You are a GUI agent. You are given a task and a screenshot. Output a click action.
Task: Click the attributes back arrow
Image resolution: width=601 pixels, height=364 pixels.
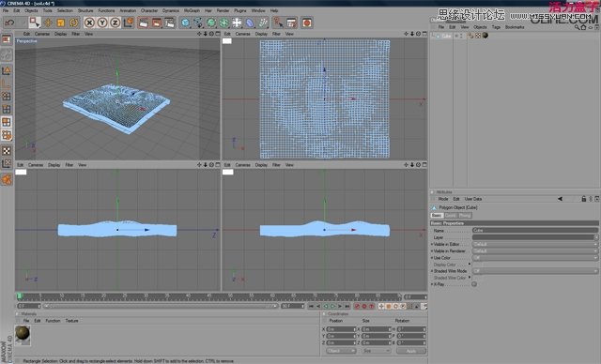(560, 199)
